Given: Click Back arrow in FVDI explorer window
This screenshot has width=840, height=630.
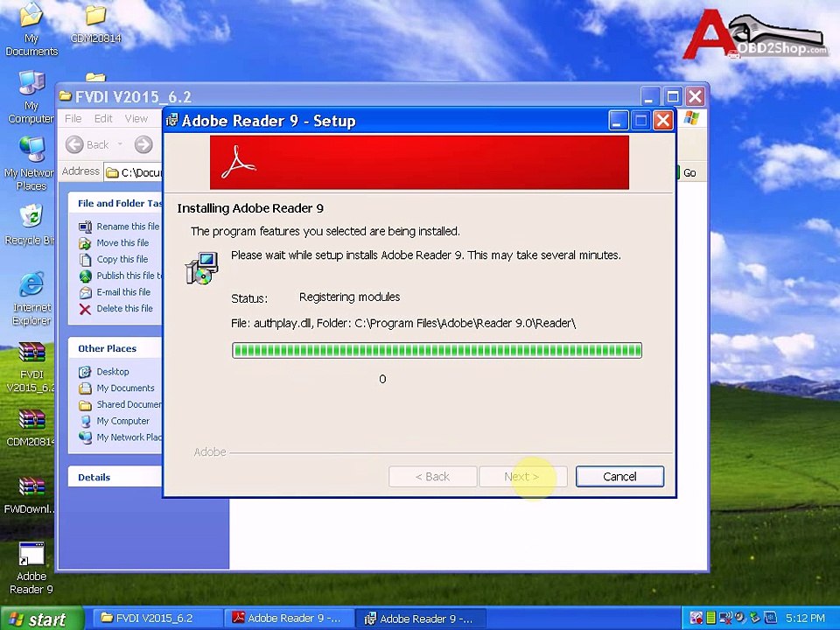Looking at the screenshot, I should [74, 144].
